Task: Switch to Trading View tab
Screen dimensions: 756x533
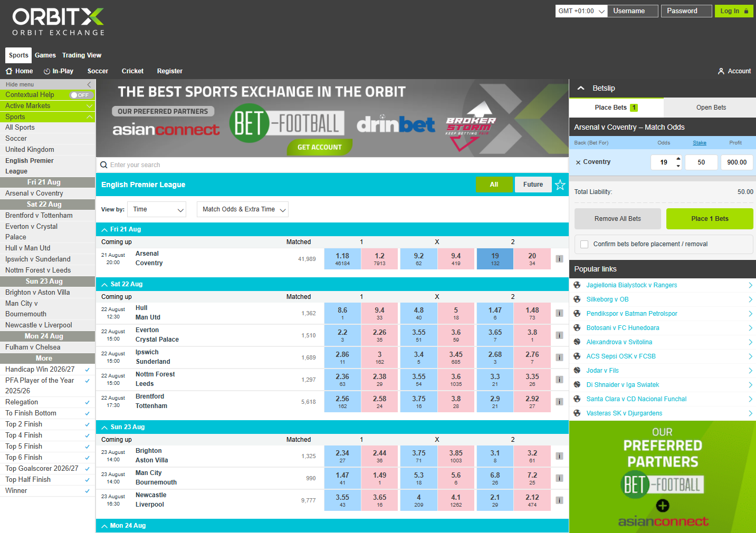Action: [82, 55]
